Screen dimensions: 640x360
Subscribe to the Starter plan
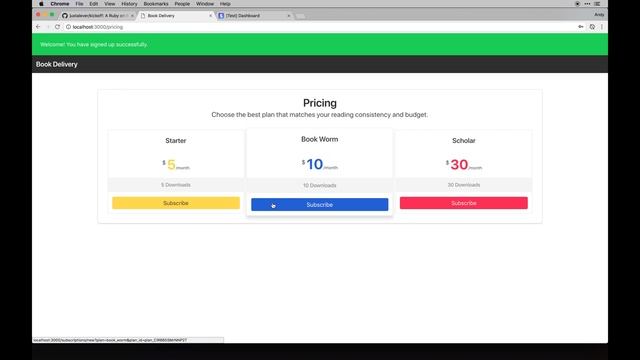176,203
